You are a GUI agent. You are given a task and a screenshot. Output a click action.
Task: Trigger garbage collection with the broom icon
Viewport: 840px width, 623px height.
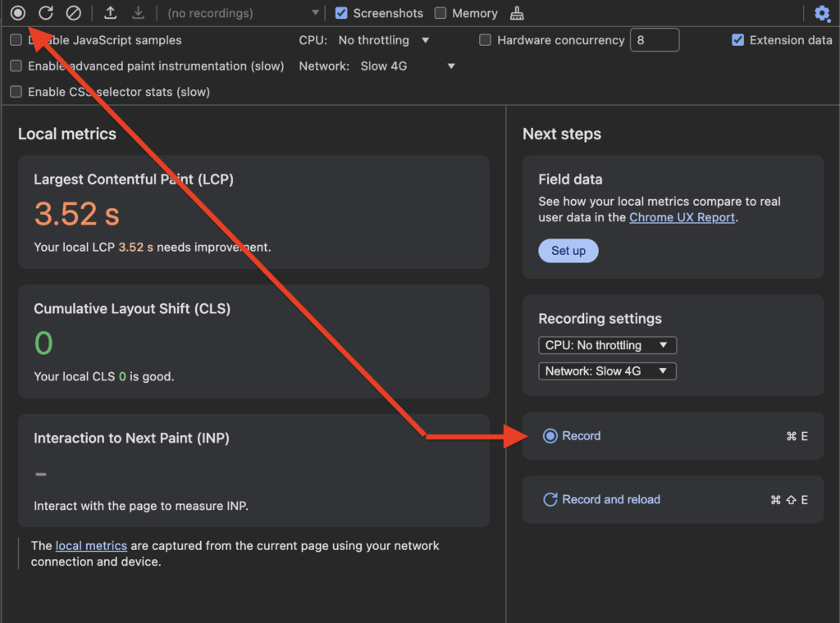coord(515,13)
